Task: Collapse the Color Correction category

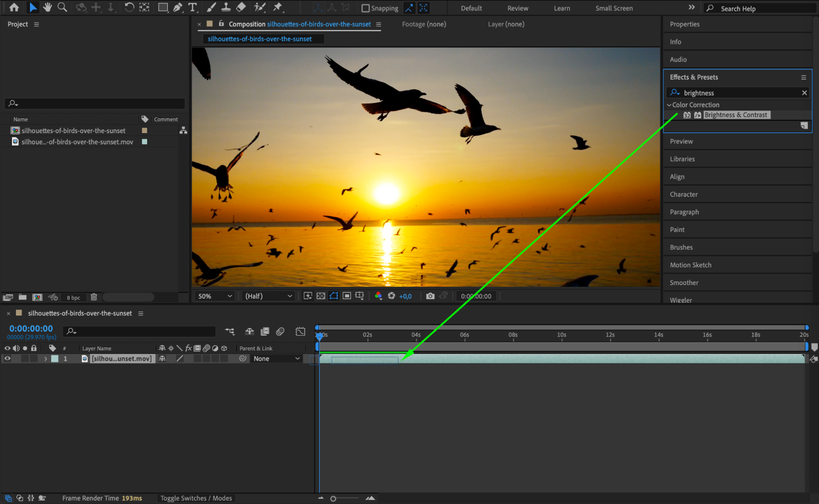Action: (669, 105)
